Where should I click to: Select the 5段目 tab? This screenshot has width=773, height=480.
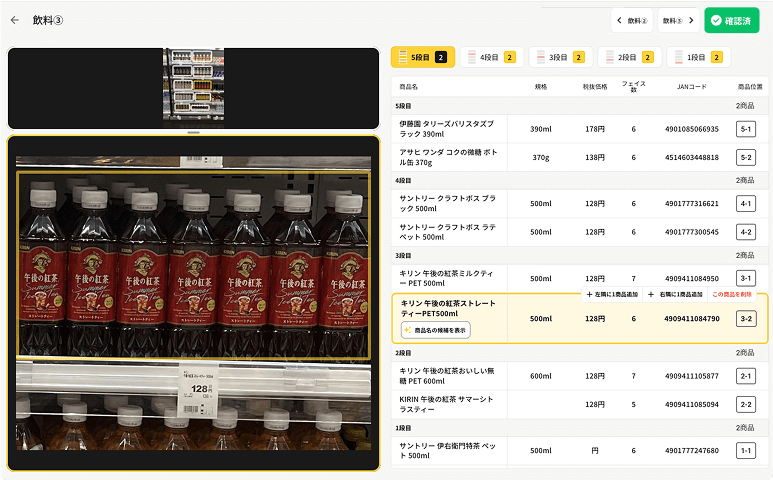[x=423, y=57]
